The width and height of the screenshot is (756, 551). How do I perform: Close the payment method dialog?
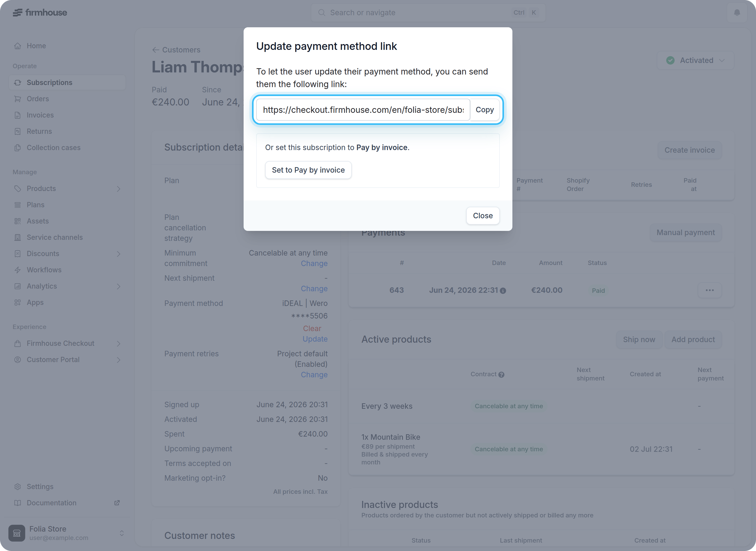pos(482,216)
